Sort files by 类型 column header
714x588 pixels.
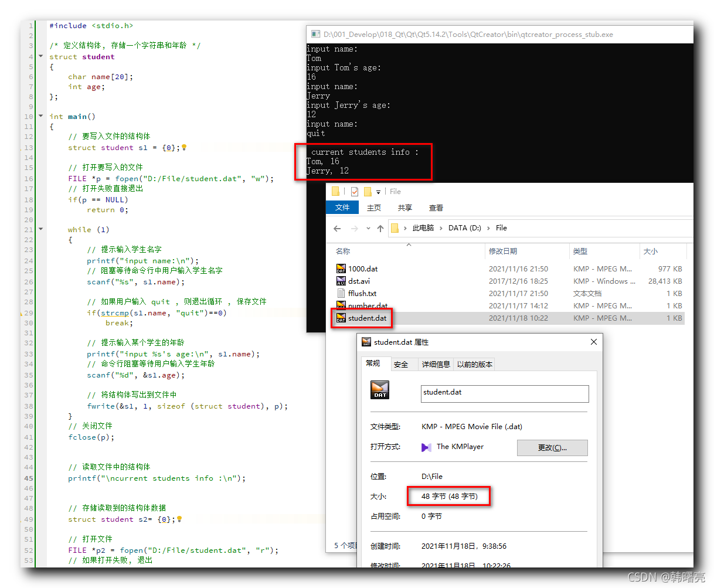pos(580,251)
